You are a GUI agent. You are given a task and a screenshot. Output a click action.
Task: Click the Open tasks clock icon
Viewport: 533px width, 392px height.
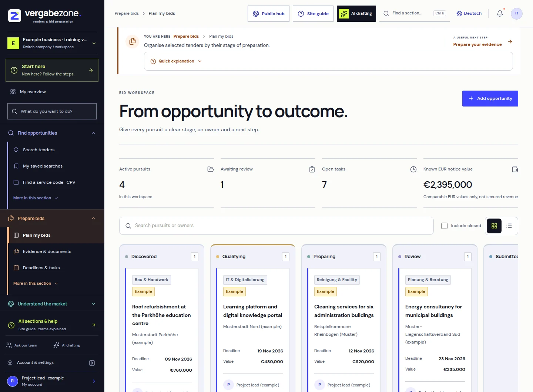coord(413,169)
